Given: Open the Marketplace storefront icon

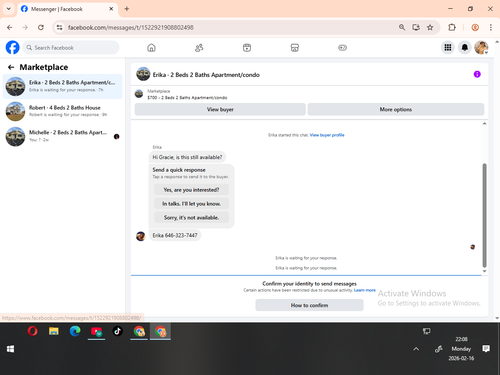Looking at the screenshot, I should 295,48.
